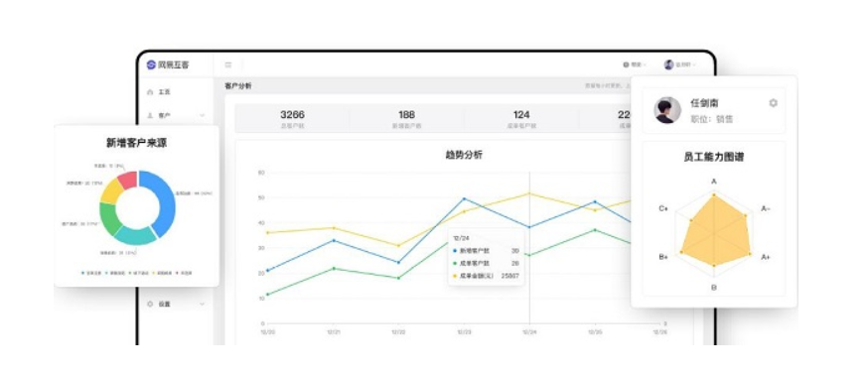The image size is (868, 377).
Task: Click the radar chart B+ axis label
Action: pos(663,258)
